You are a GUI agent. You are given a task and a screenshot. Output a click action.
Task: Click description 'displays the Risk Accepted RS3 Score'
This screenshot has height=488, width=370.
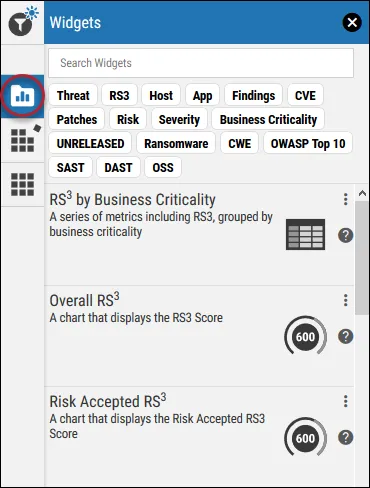coord(157,426)
